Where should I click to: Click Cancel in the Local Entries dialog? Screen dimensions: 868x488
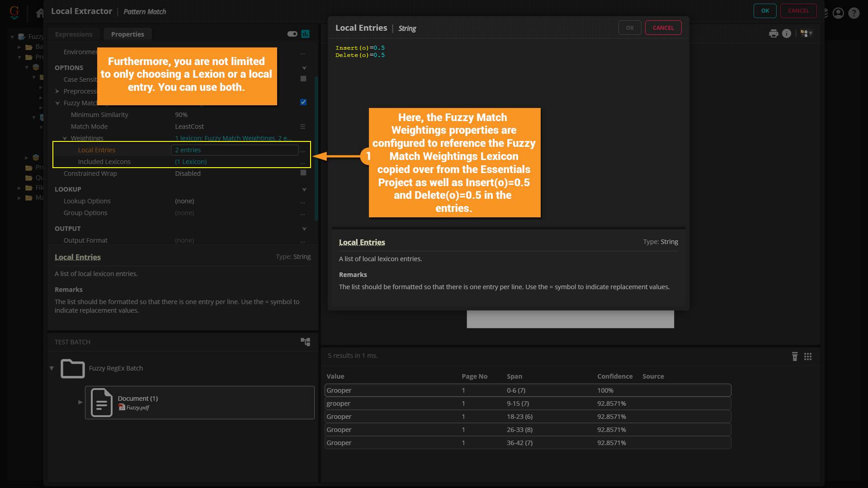pyautogui.click(x=663, y=28)
